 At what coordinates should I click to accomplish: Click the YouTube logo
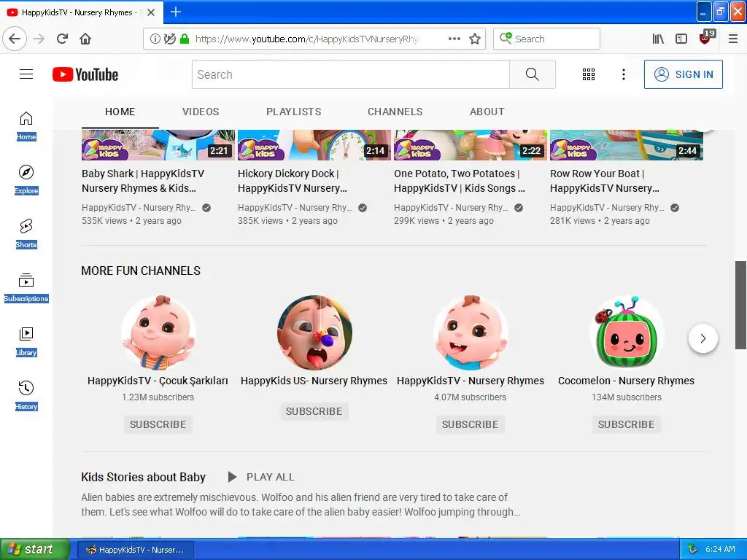coord(85,74)
